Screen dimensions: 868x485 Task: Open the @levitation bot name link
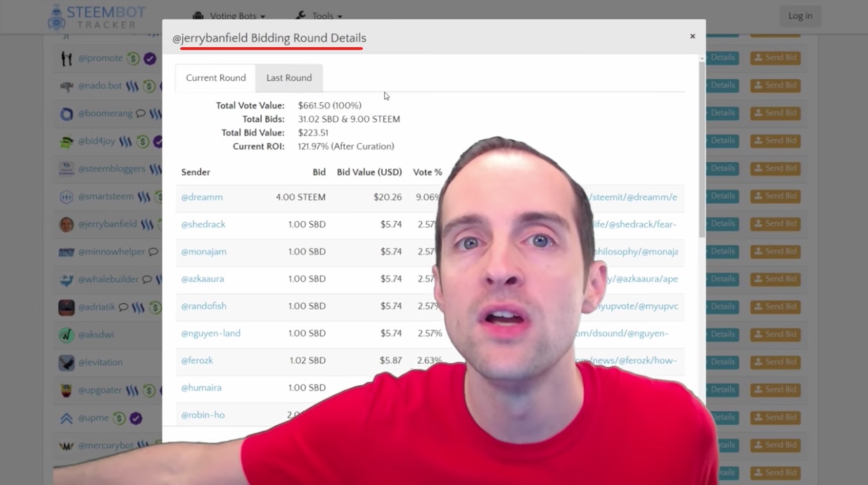tap(100, 363)
